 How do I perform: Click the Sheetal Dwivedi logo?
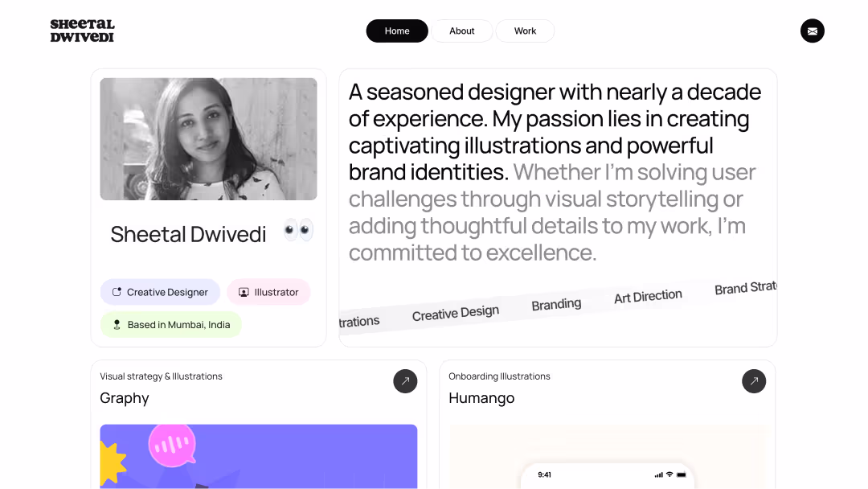coord(83,31)
